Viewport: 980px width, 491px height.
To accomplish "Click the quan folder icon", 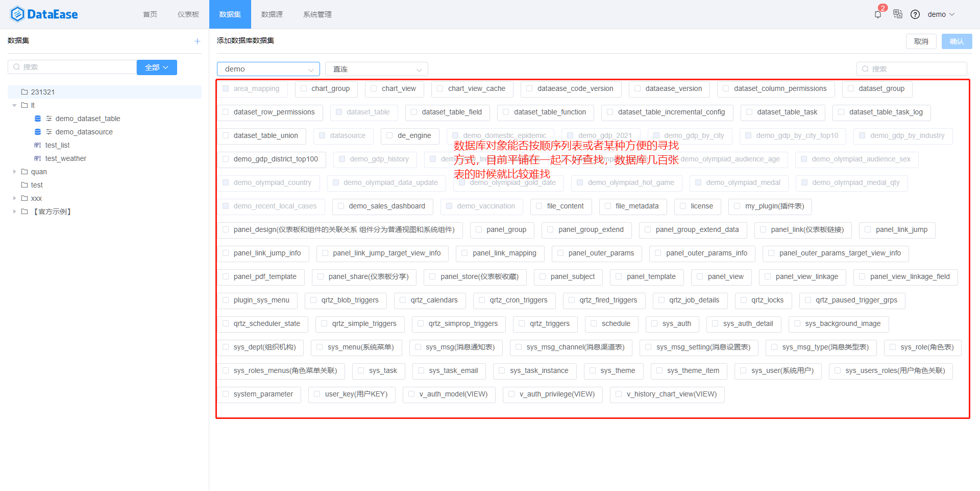I will pyautogui.click(x=24, y=172).
